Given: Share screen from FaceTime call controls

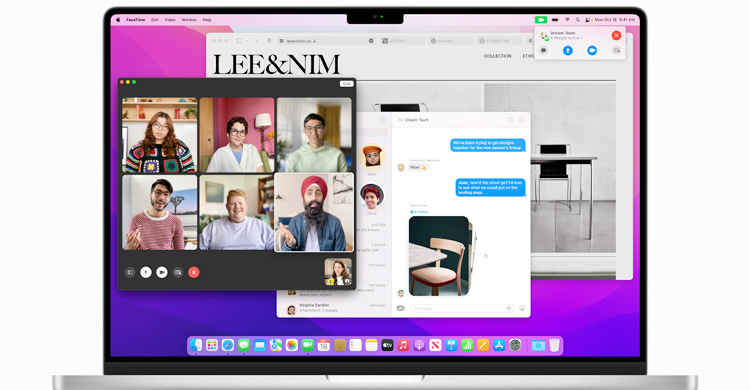Looking at the screenshot, I should click(x=178, y=272).
